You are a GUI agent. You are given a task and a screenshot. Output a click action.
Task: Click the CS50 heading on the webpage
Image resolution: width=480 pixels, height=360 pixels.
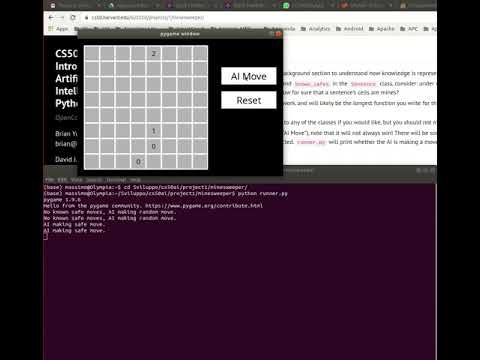pyautogui.click(x=66, y=53)
